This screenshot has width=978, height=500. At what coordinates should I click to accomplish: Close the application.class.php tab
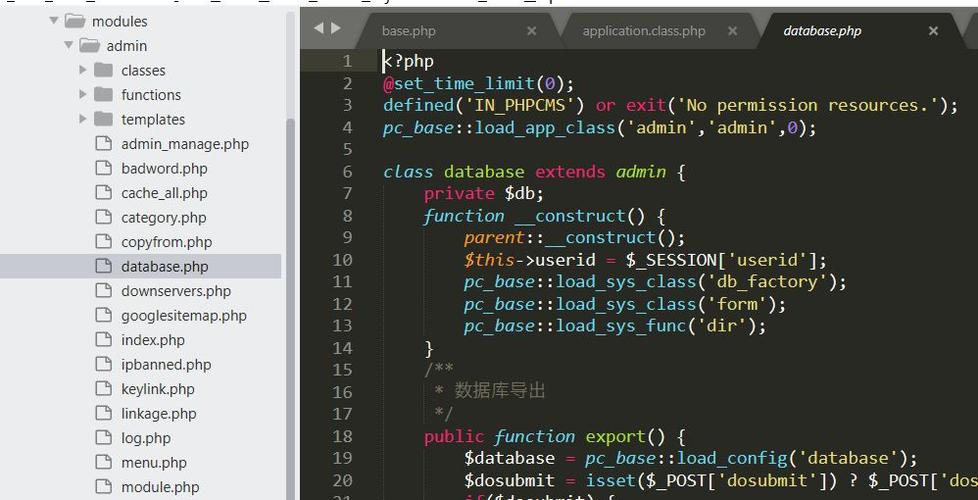[733, 31]
